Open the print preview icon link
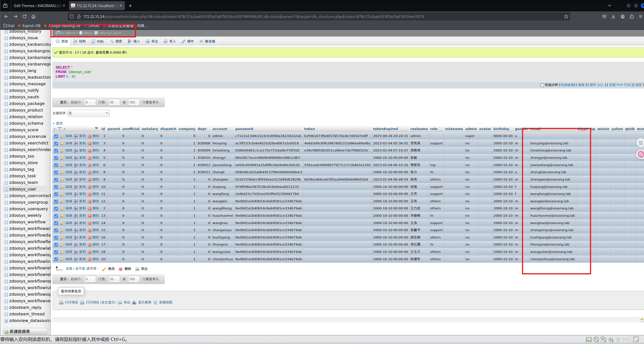 (x=61, y=303)
